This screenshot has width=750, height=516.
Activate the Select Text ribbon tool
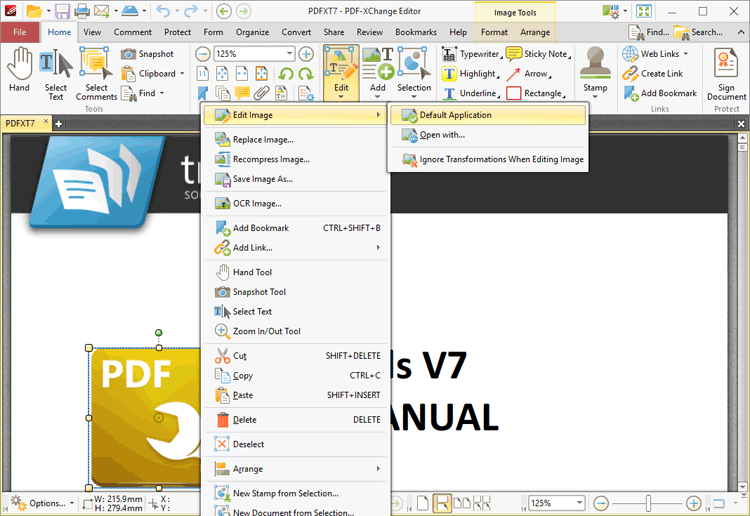point(55,74)
